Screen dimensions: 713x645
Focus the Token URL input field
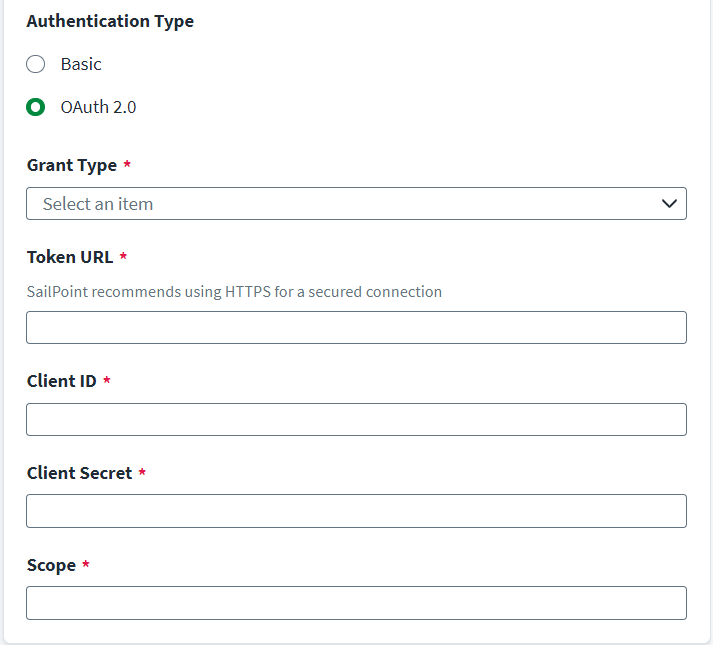coord(356,327)
